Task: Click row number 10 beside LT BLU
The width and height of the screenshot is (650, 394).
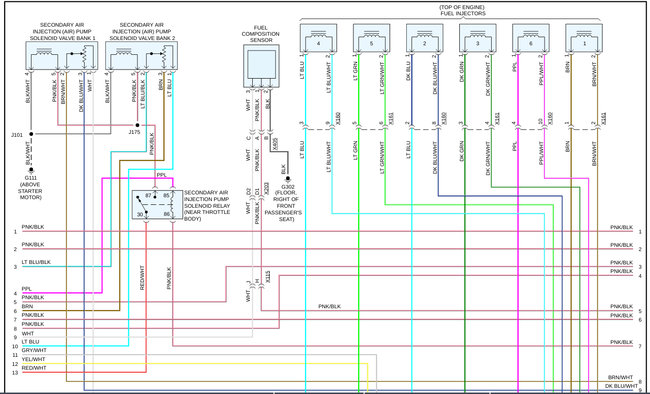Action: click(x=15, y=346)
